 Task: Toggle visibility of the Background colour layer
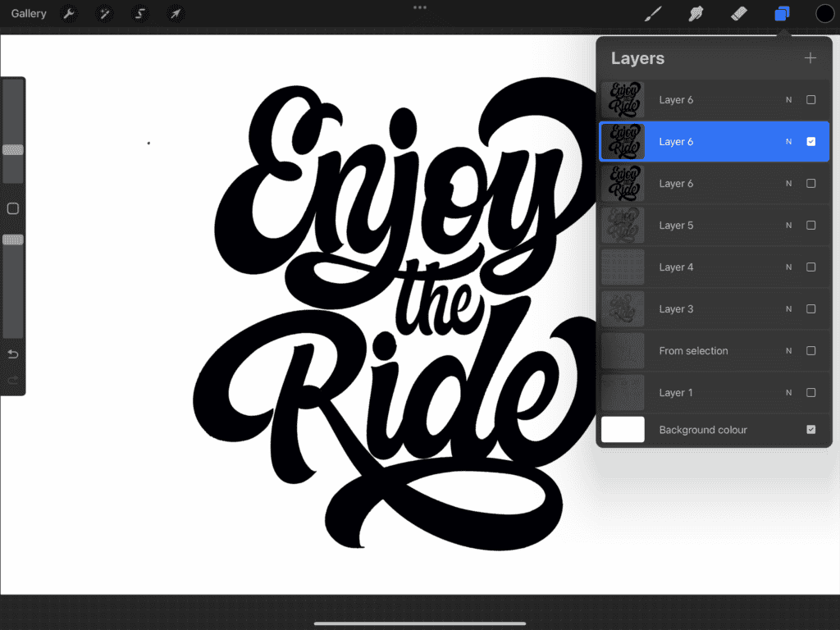click(x=811, y=429)
